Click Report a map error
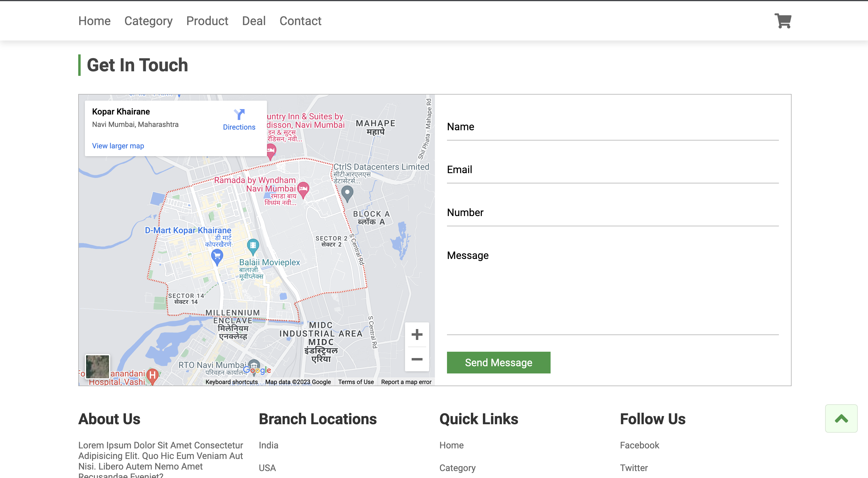This screenshot has width=868, height=478. (406, 382)
